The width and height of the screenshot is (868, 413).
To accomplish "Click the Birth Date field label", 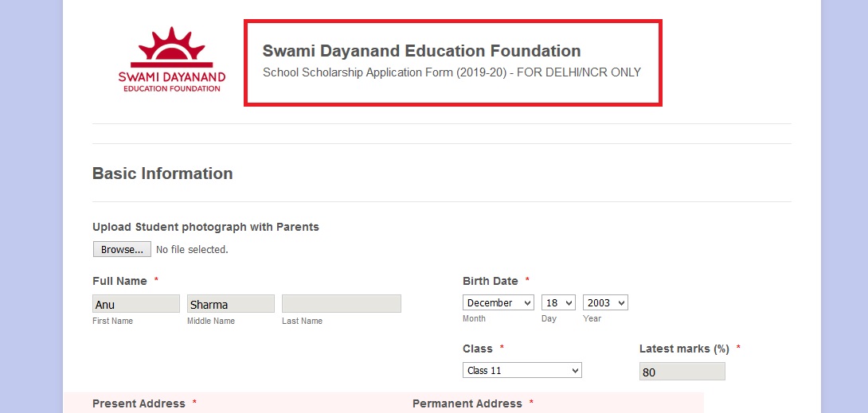I will (x=491, y=281).
